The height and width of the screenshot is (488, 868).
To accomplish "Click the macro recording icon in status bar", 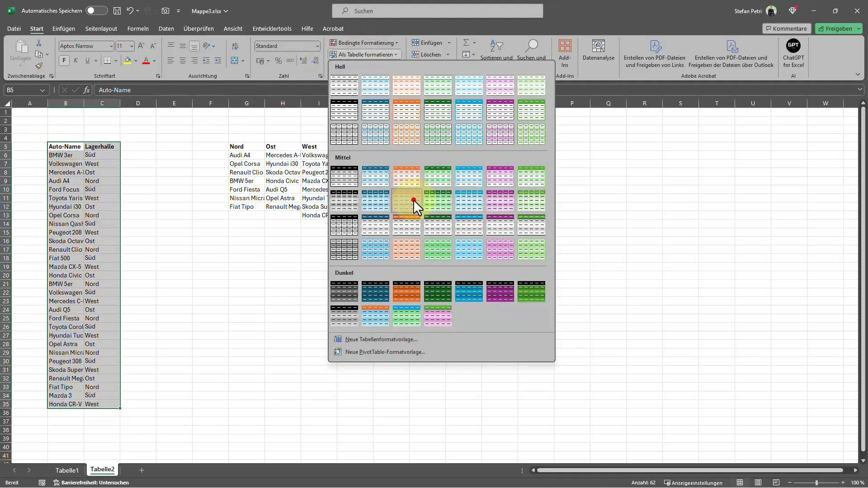I will [x=42, y=483].
